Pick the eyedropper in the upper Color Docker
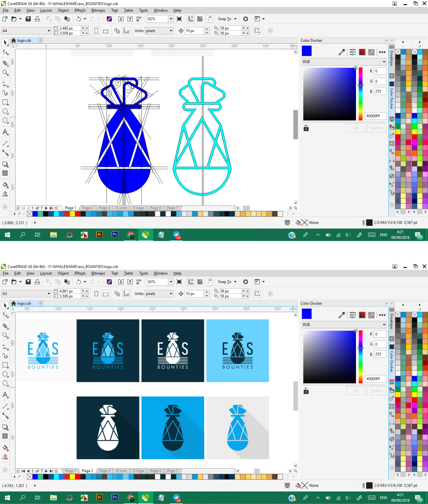The image size is (428, 504). pyautogui.click(x=342, y=52)
